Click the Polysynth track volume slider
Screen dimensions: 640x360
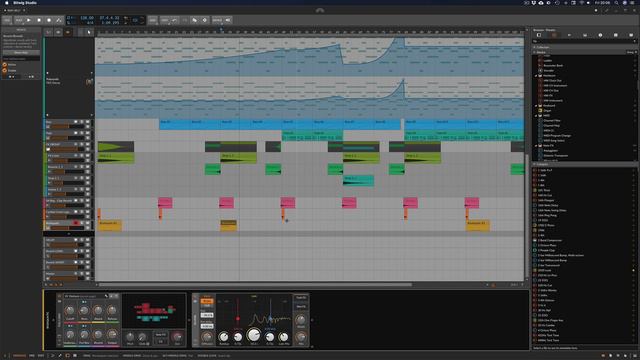click(67, 228)
